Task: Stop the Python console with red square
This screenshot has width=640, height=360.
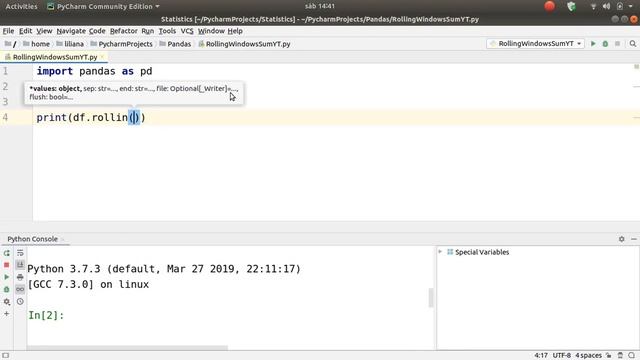Action: [x=7, y=265]
